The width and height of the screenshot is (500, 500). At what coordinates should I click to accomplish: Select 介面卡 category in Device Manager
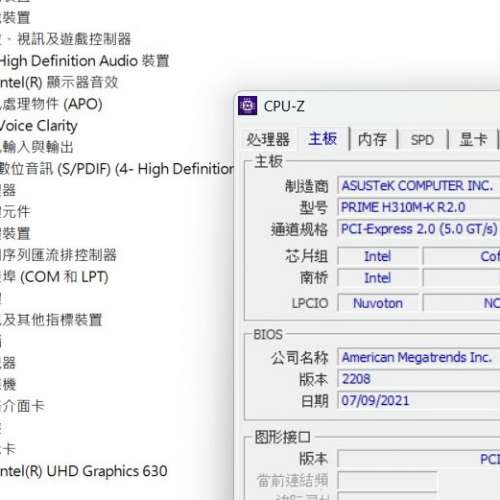pyautogui.click(x=22, y=406)
